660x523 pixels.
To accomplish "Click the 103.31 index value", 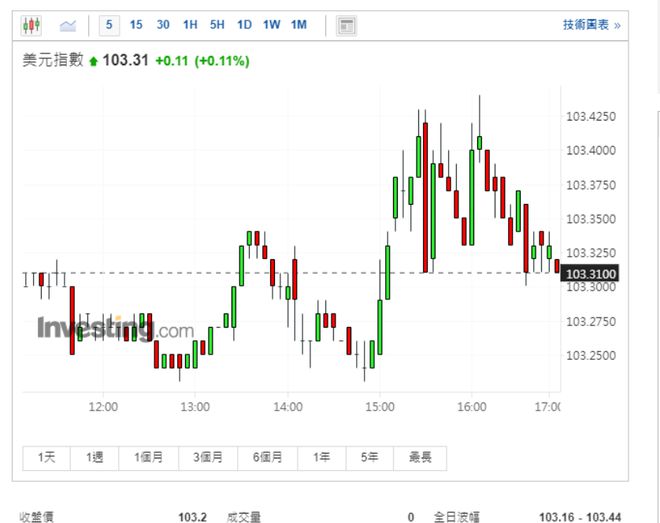I will pos(125,60).
